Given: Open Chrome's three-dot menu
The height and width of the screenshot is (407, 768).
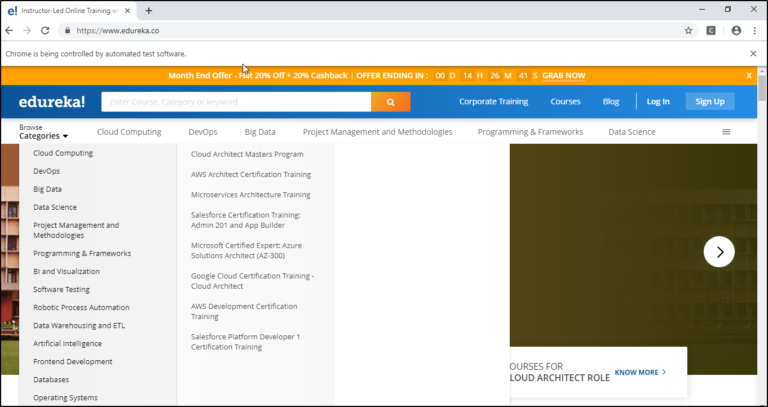Looking at the screenshot, I should point(756,30).
